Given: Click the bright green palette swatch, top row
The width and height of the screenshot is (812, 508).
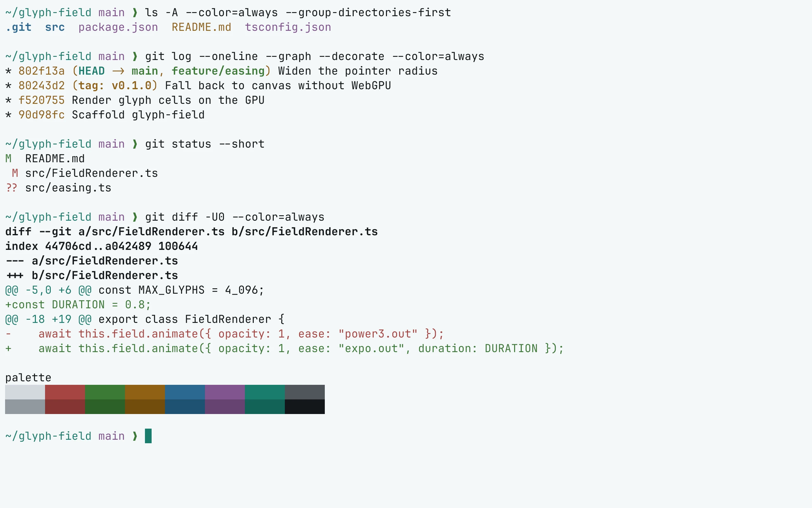Looking at the screenshot, I should [105, 392].
